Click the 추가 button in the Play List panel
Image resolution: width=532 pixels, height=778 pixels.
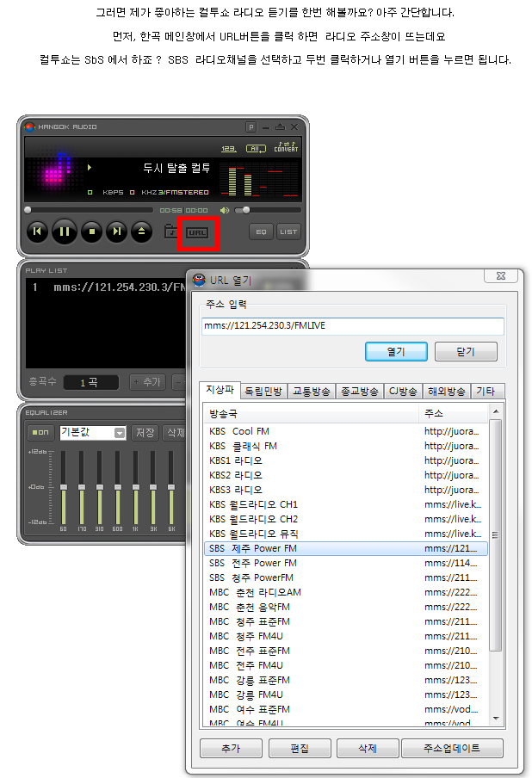click(147, 382)
